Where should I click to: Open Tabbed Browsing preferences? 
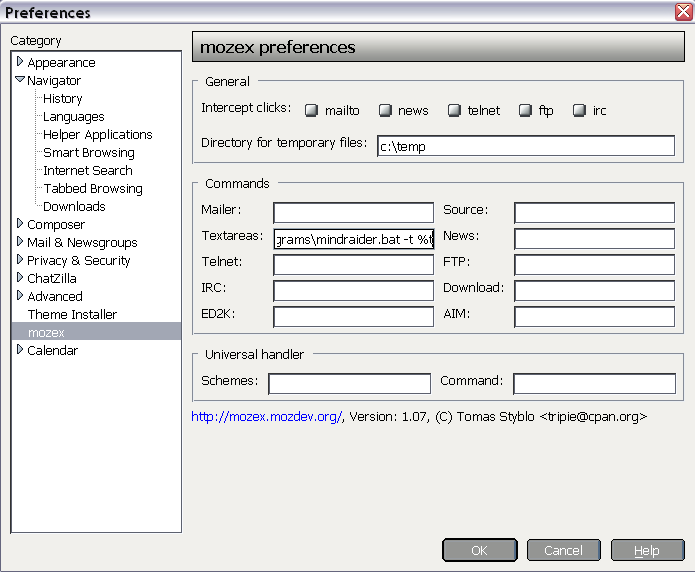click(93, 188)
